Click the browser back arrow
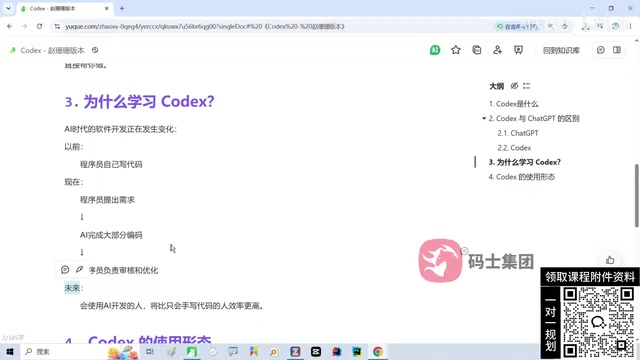 coord(10,26)
